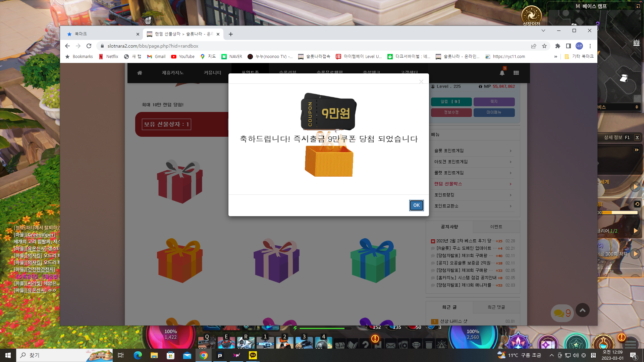Click the scroll-to-top arrow button
644x362 pixels.
tap(583, 310)
